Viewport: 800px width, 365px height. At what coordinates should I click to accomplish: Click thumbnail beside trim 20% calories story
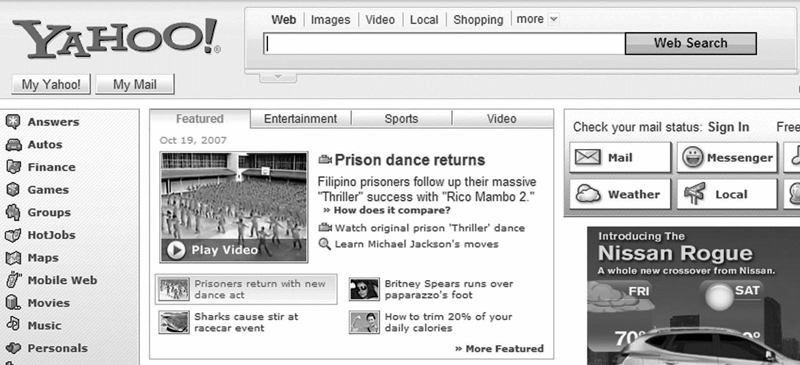(364, 322)
